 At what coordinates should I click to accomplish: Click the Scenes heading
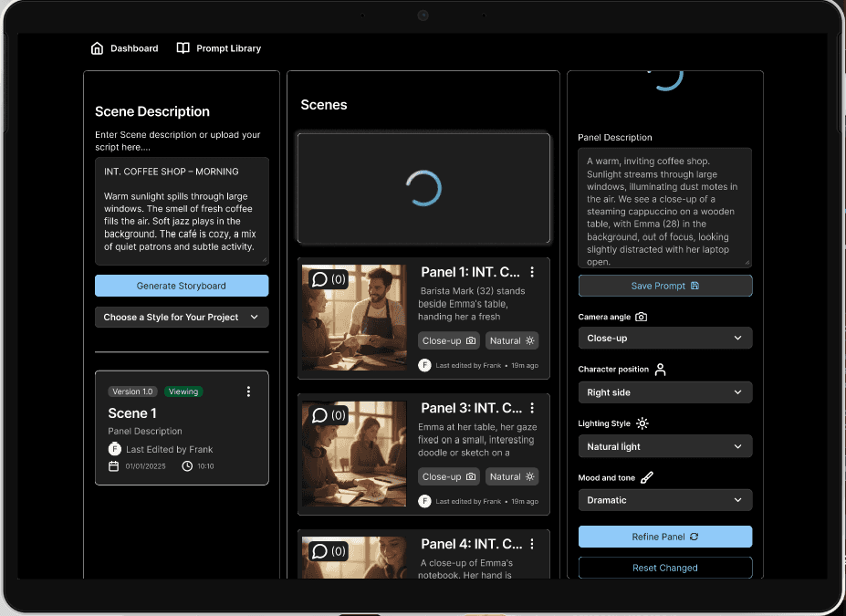[324, 105]
